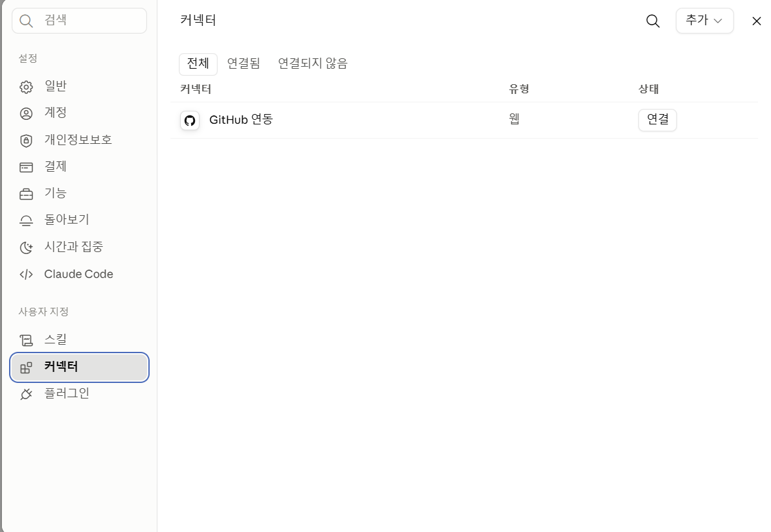Click the credit card icon for 결제
The image size is (771, 532).
pos(26,167)
